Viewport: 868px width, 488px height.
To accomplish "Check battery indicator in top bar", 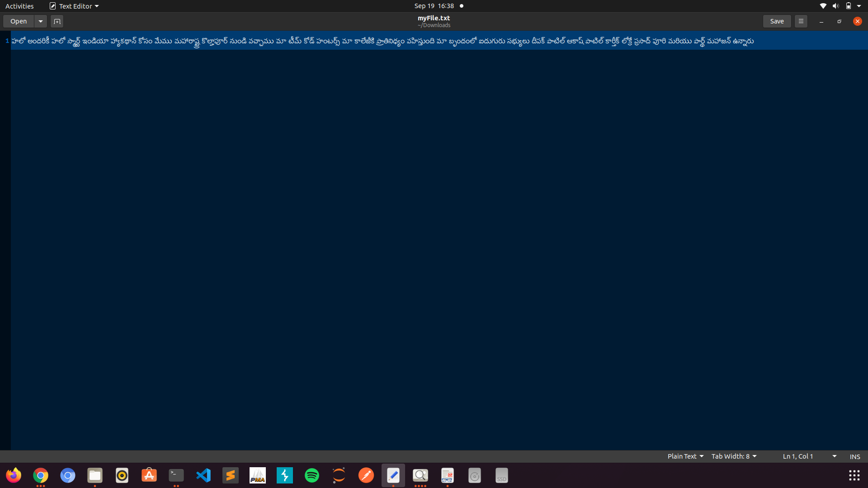I will [849, 6].
